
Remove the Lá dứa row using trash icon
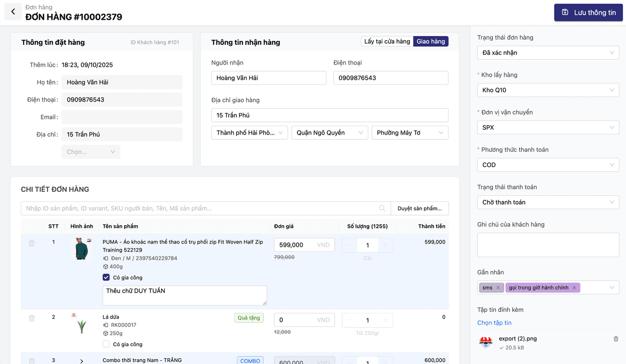[x=32, y=318]
